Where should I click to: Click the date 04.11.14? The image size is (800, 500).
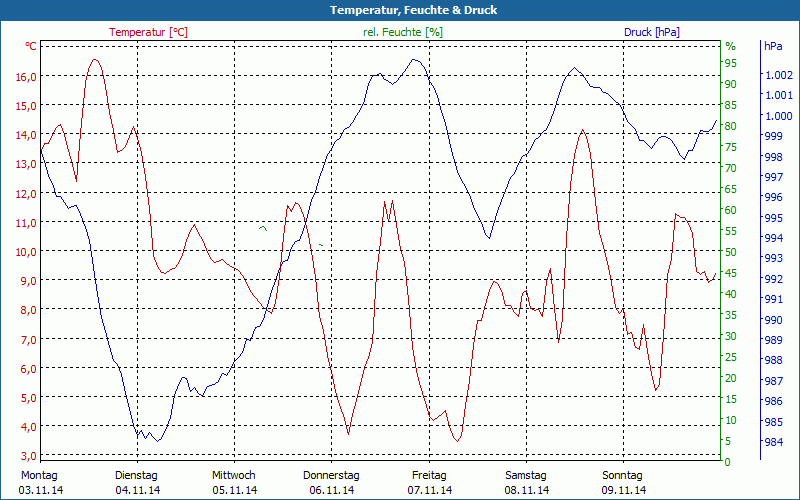coord(138,491)
